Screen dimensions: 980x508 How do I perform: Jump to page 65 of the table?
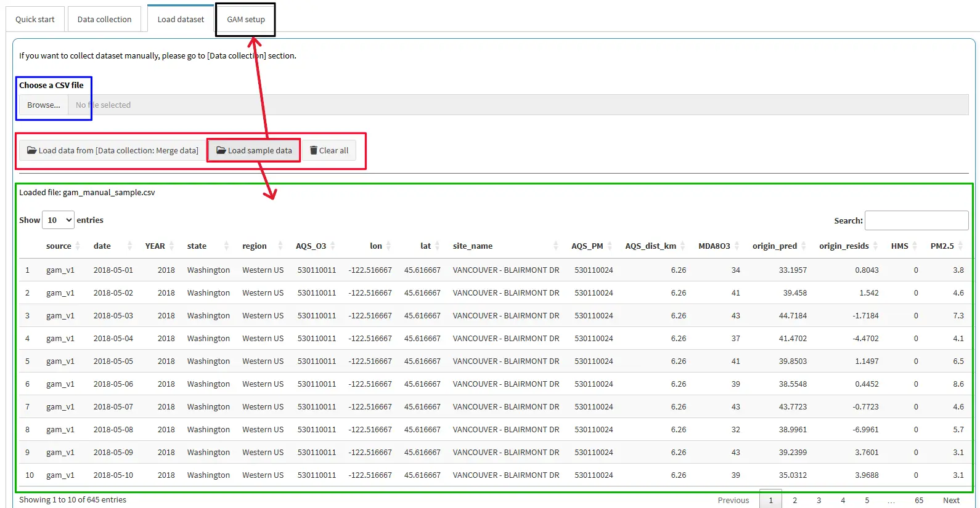(x=918, y=500)
